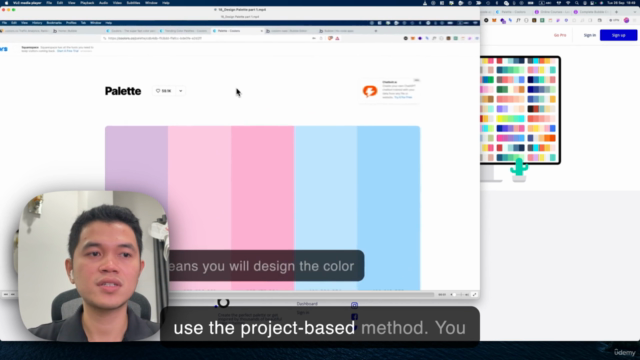The height and width of the screenshot is (360, 640).
Task: Open macOS Spotlight search icon
Action: tap(576, 3)
